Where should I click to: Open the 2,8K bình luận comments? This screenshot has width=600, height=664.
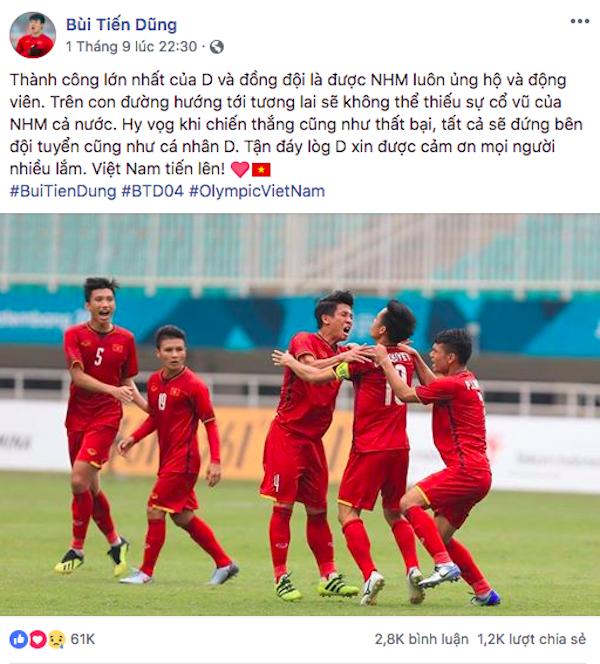421,639
